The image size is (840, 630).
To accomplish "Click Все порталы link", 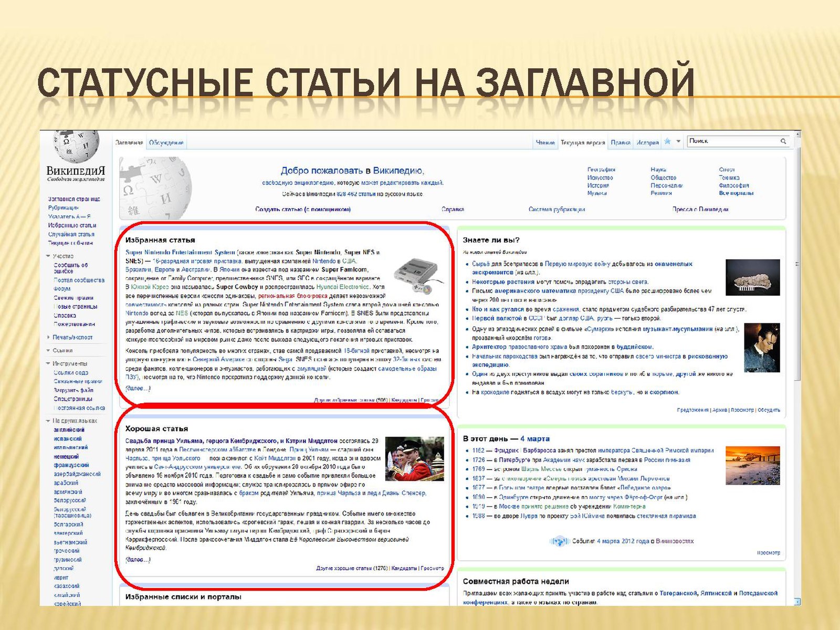I will (x=736, y=193).
